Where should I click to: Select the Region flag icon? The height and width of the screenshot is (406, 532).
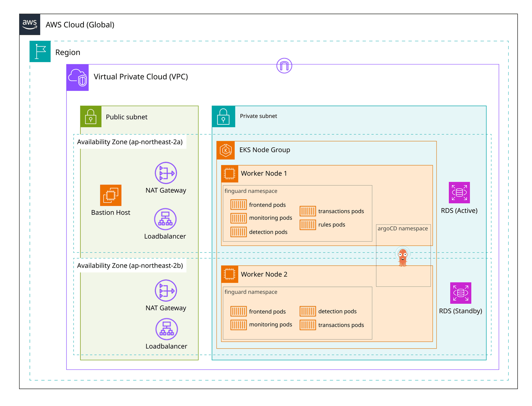40,52
